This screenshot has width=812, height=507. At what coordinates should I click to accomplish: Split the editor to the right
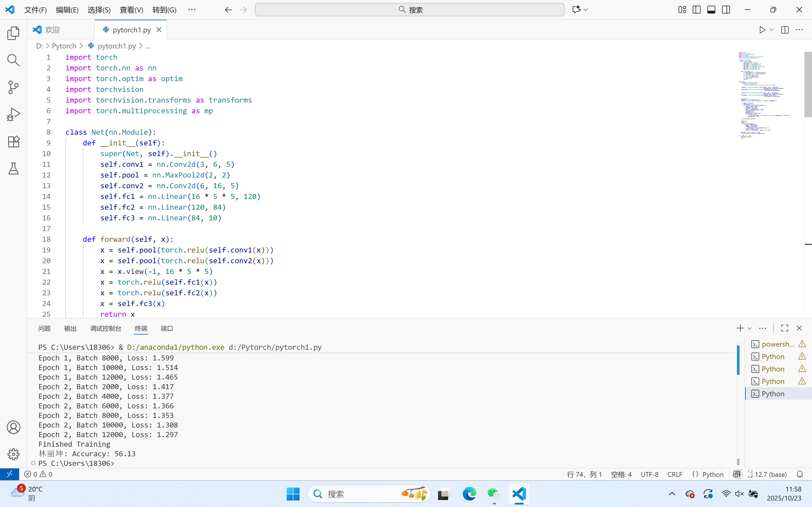pos(784,30)
